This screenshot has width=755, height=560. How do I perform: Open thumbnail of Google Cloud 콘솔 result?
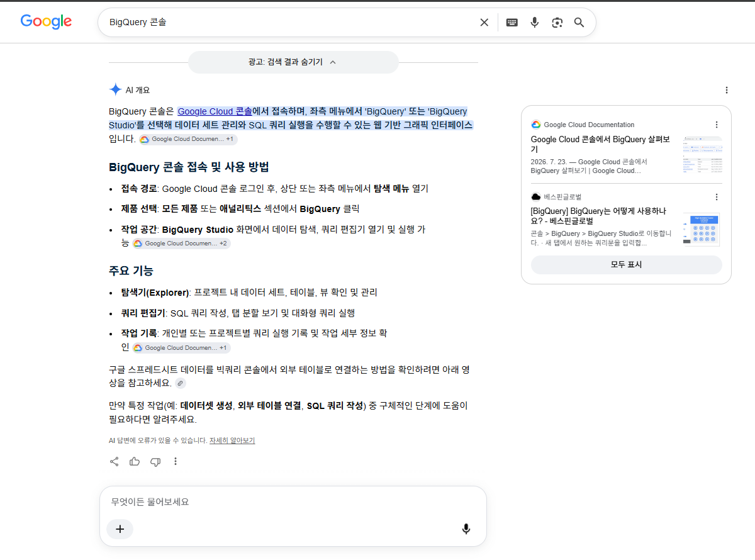(x=702, y=155)
